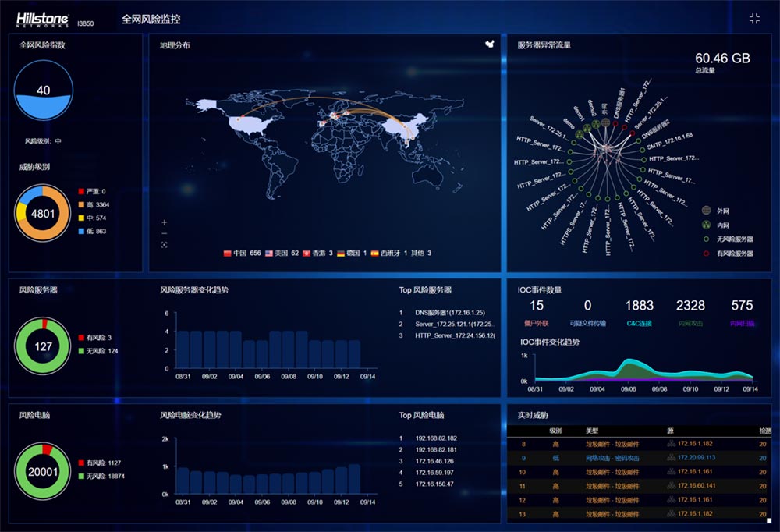The image size is (780, 532).
Task: Click the USA flag labeled 美国
Action: [268, 254]
